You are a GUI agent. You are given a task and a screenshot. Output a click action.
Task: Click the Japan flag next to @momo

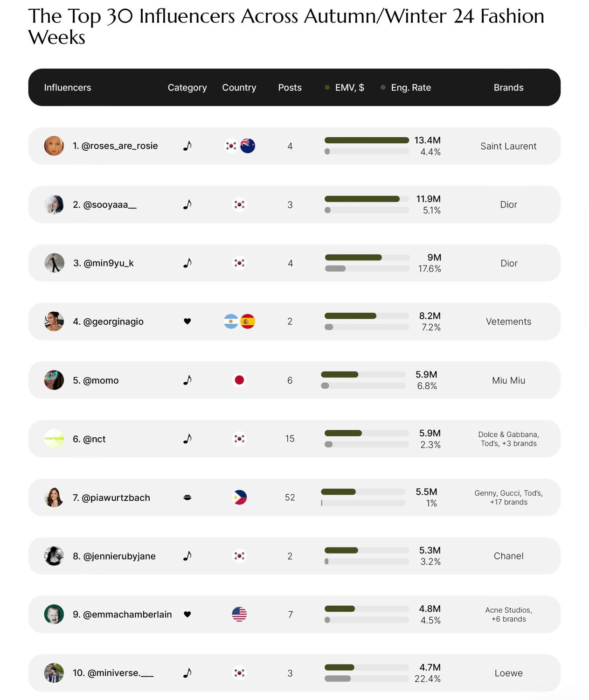point(239,380)
